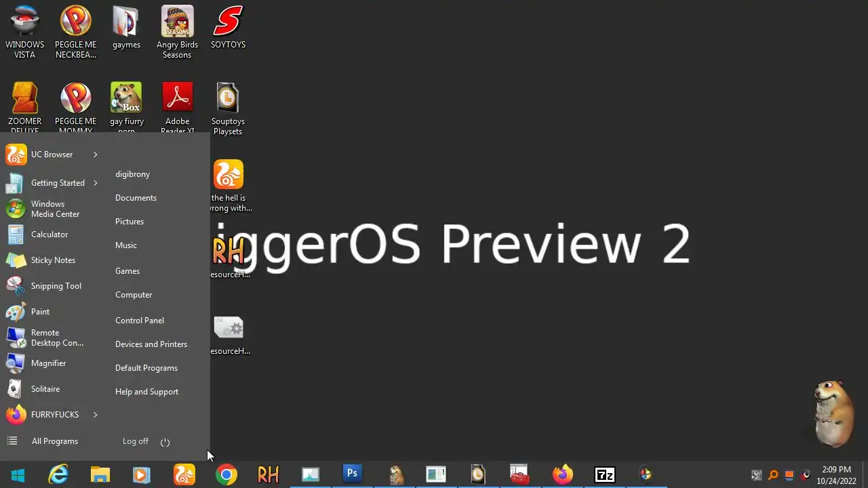Click the power icon beside Log off
Viewport: 868px width, 488px height.
[x=165, y=442]
